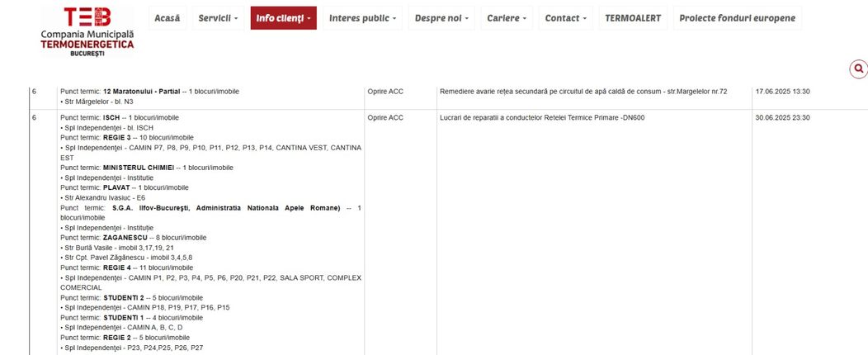
Task: Click the 'REGIE 3 -- 10 blocuri/imobile' line
Action: point(127,138)
